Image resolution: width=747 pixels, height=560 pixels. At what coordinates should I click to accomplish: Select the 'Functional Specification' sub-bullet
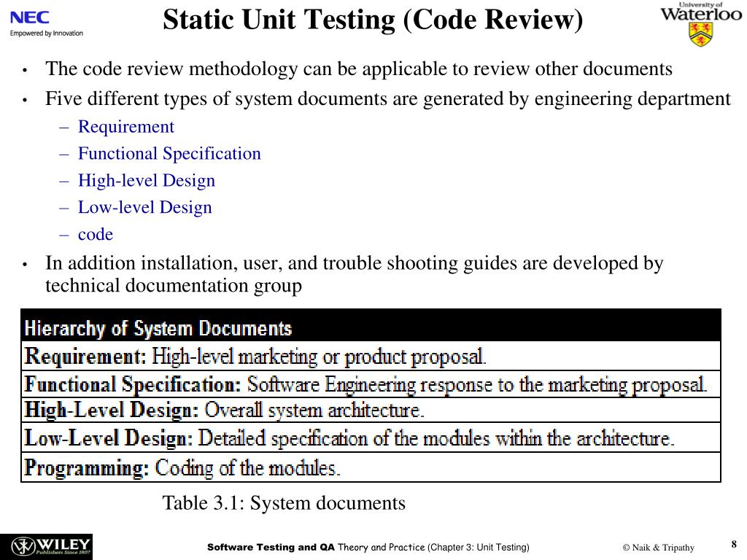tap(169, 154)
